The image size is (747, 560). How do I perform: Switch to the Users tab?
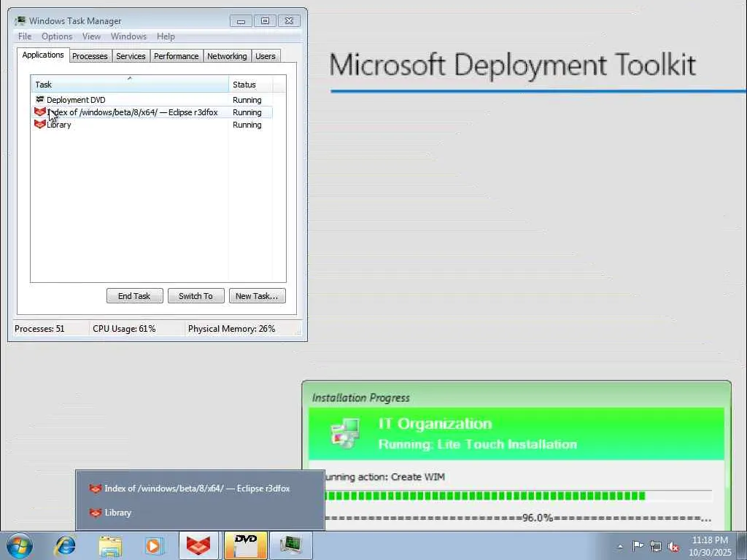(x=266, y=56)
